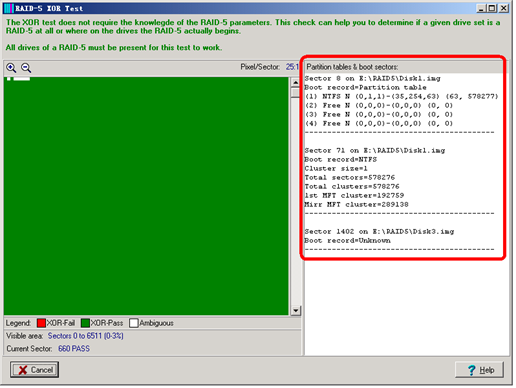
Task: Click inside the green XOR-Pass sector map
Action: click(x=146, y=196)
